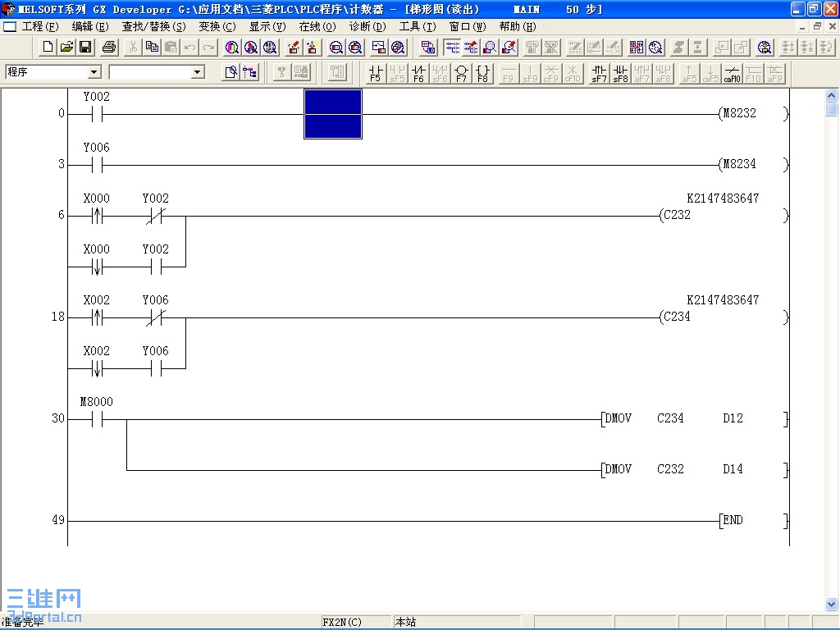840x630 pixels.
Task: Click vertical scrollbar down arrow
Action: [831, 604]
